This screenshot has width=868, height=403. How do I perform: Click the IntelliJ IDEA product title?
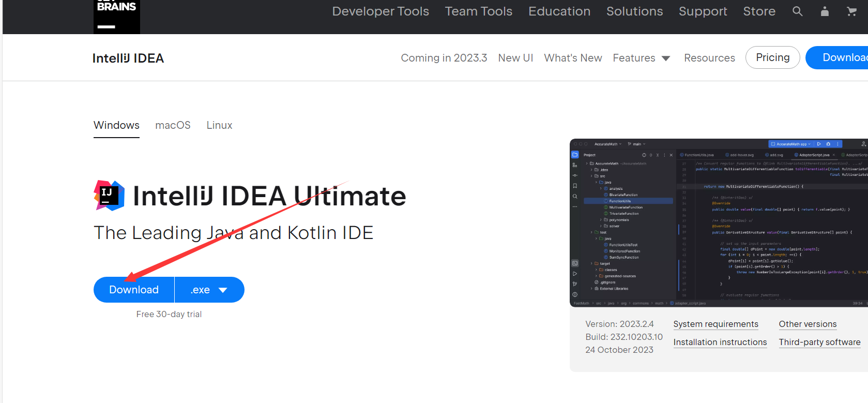(x=128, y=58)
